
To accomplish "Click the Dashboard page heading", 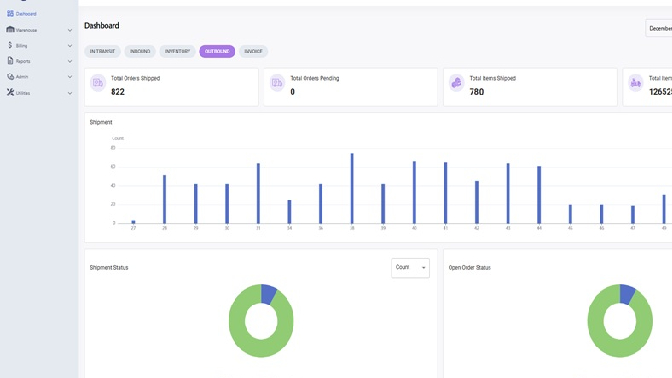I will coord(102,26).
